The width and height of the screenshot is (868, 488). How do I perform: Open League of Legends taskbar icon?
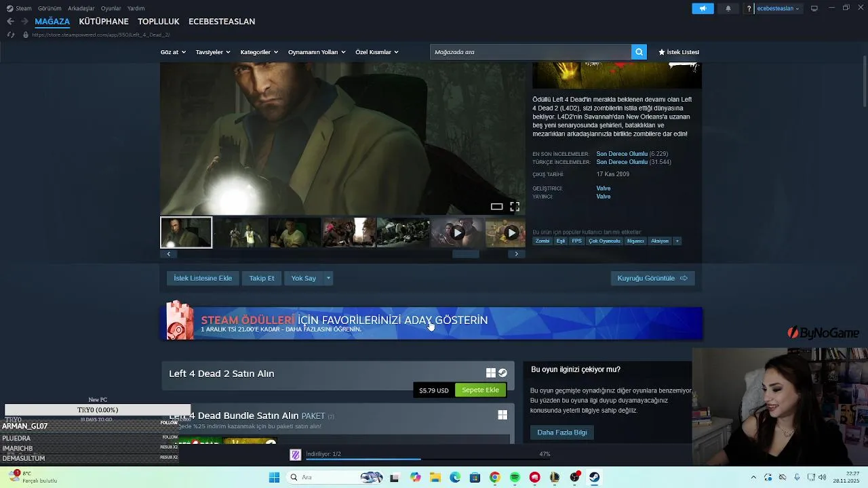pos(555,477)
